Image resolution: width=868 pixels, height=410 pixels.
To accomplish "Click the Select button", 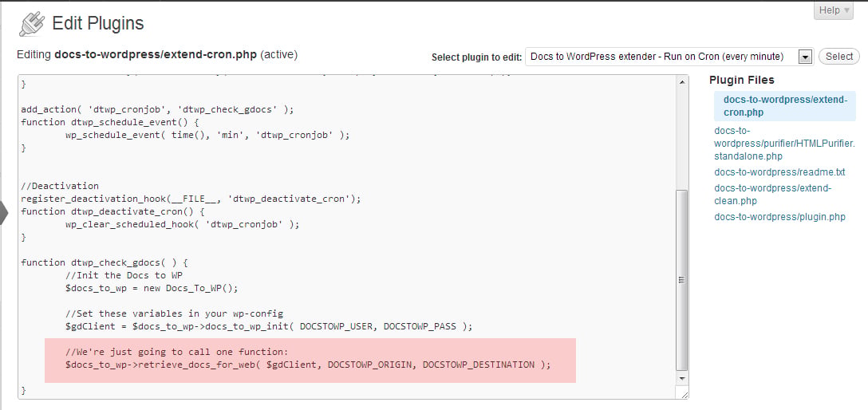I will pos(839,57).
